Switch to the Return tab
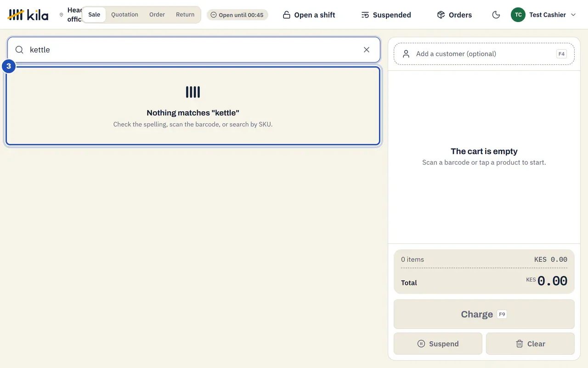This screenshot has height=368, width=588. point(185,15)
